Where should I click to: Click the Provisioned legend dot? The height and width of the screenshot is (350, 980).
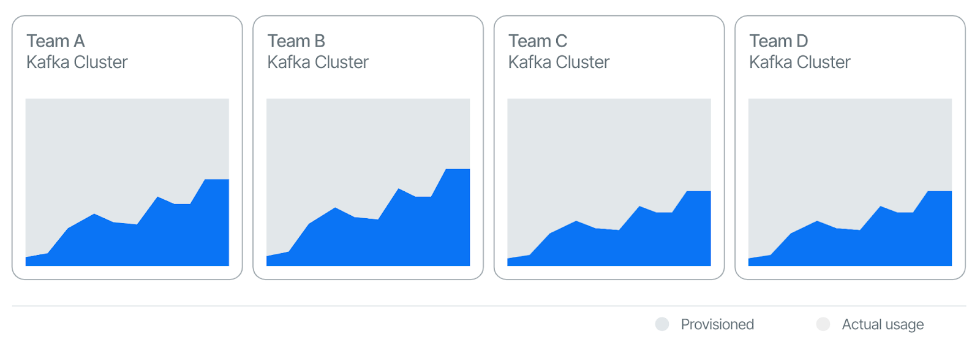point(662,324)
